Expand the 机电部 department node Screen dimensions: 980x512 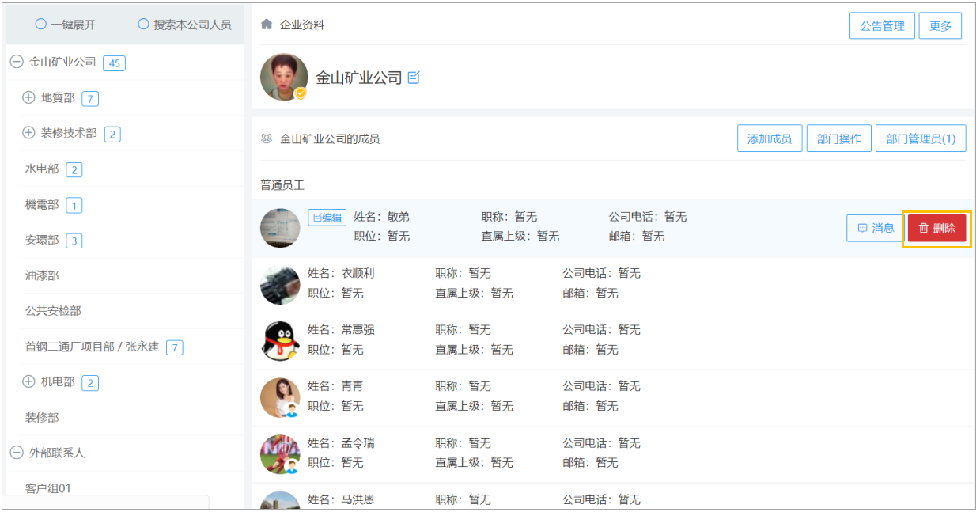click(x=28, y=382)
